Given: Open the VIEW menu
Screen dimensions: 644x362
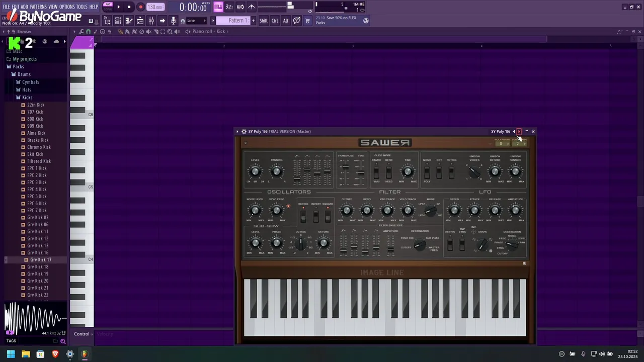Looking at the screenshot, I should 53,7.
